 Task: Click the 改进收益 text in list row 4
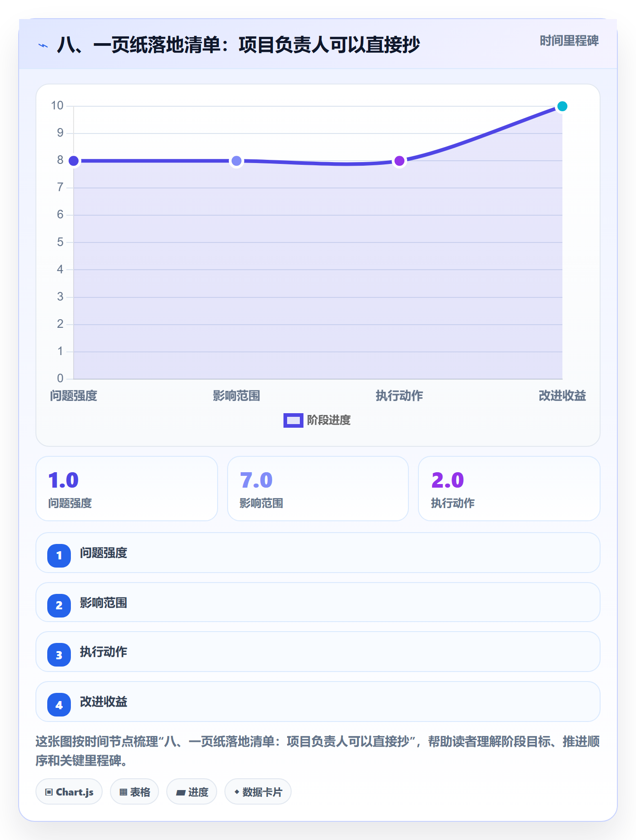104,702
